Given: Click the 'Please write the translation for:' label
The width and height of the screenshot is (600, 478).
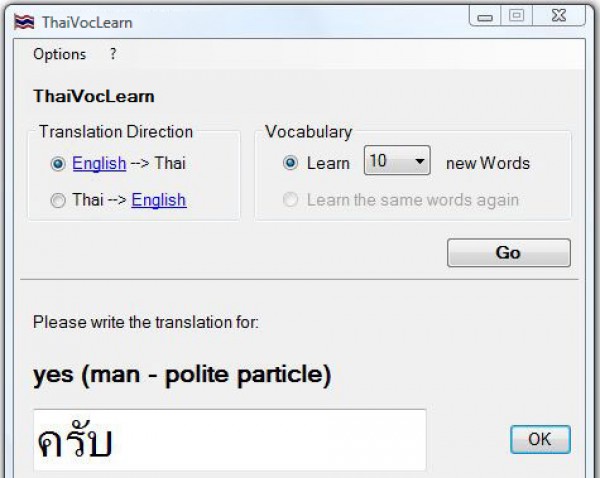Looking at the screenshot, I should click(x=146, y=322).
